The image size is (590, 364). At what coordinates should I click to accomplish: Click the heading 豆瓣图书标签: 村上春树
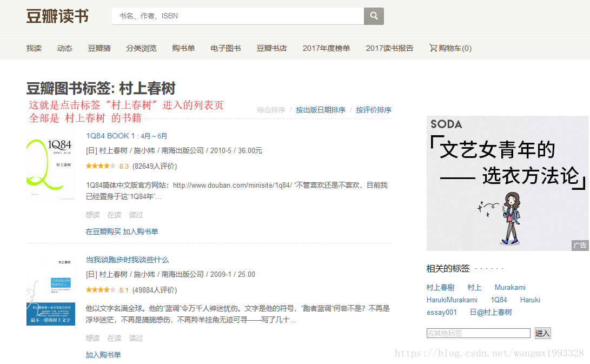[x=101, y=89]
